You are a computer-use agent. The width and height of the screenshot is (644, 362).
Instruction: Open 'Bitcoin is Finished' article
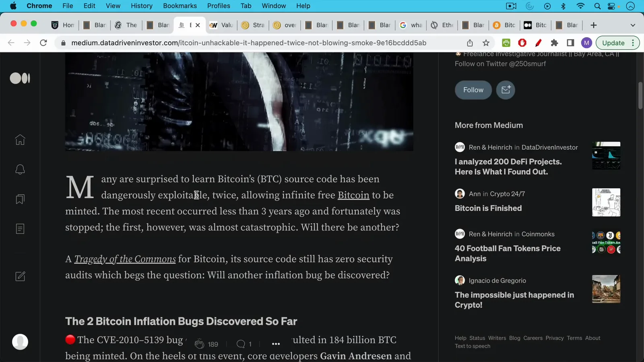point(488,208)
